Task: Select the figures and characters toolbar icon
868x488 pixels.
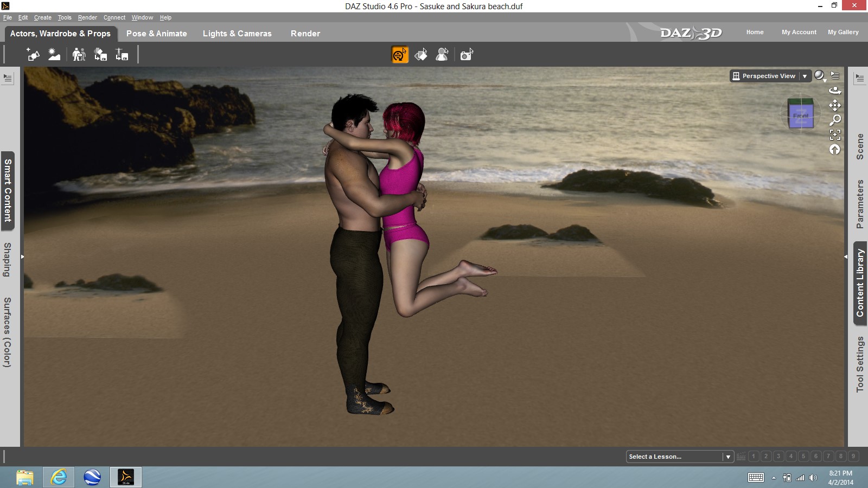Action: pos(79,54)
